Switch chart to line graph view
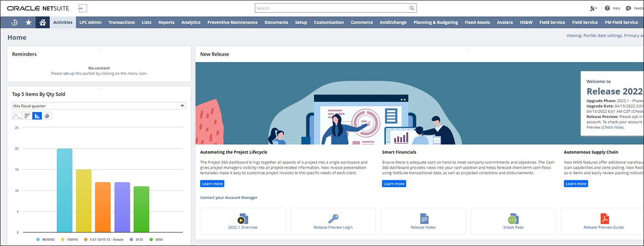 click(17, 116)
